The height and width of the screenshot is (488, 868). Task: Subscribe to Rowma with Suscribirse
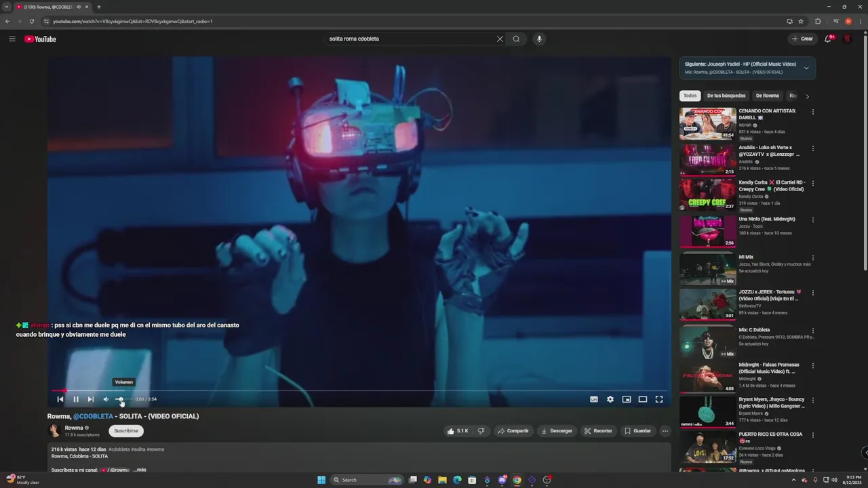(126, 430)
